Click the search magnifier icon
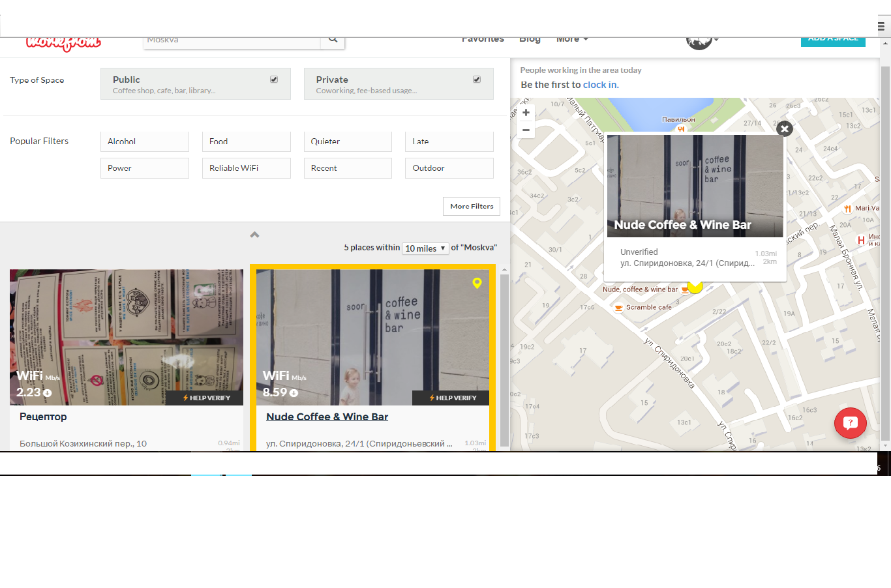 click(x=333, y=40)
